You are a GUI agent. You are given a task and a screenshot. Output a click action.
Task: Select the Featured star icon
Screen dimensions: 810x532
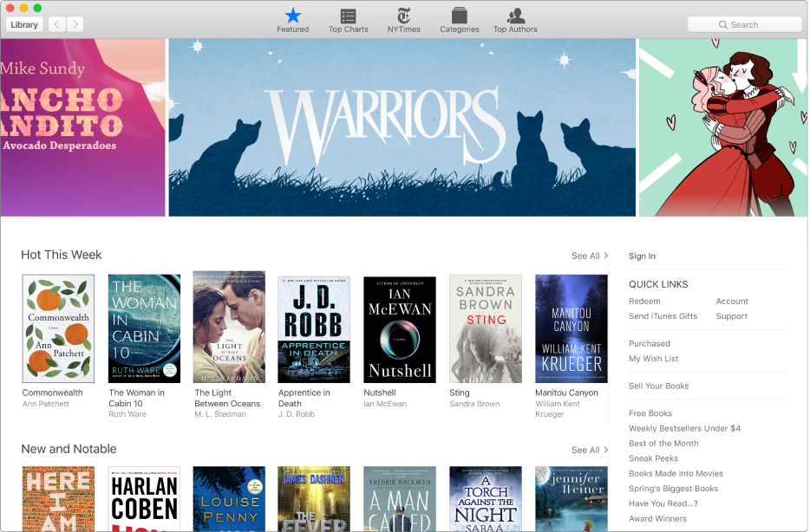point(292,15)
